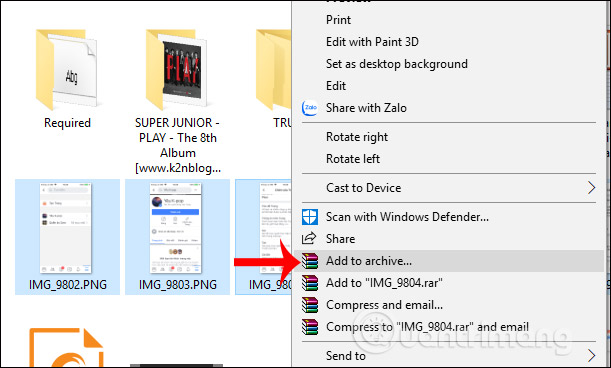Click WinRAR icon beside Add to "IMG_9804.rar"
611x368 pixels.
310,283
